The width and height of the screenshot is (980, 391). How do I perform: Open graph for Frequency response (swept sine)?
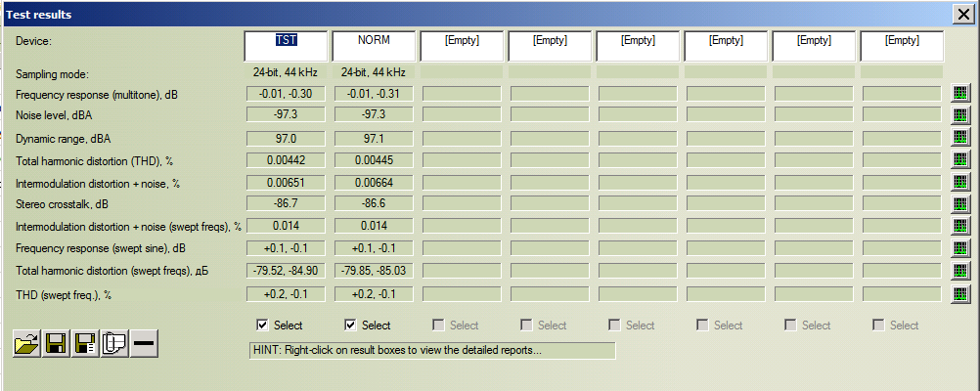point(960,248)
